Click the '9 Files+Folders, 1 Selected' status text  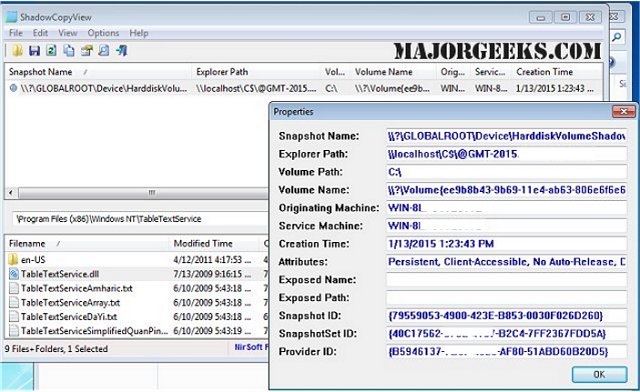coord(56,349)
